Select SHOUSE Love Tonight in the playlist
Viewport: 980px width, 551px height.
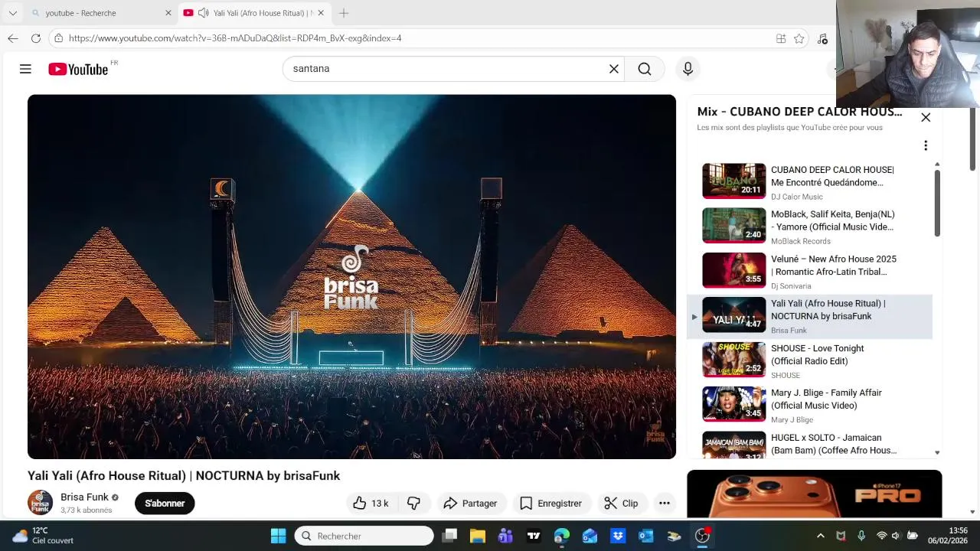coord(809,360)
